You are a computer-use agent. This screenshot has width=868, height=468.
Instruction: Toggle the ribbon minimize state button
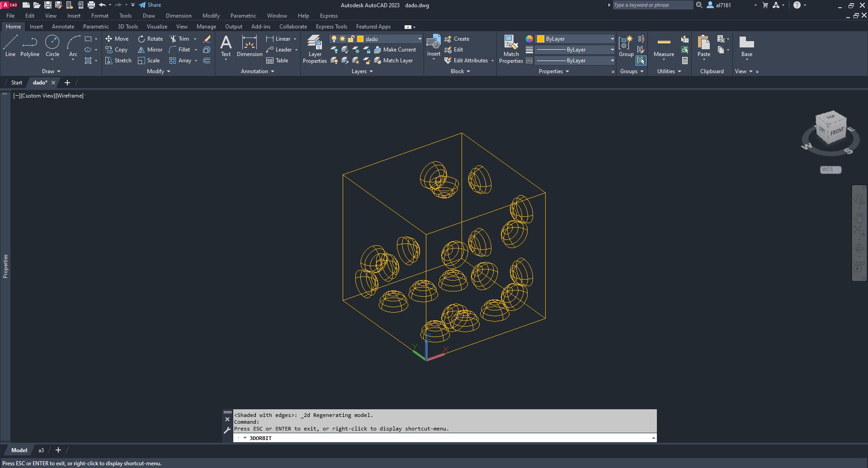pyautogui.click(x=408, y=27)
